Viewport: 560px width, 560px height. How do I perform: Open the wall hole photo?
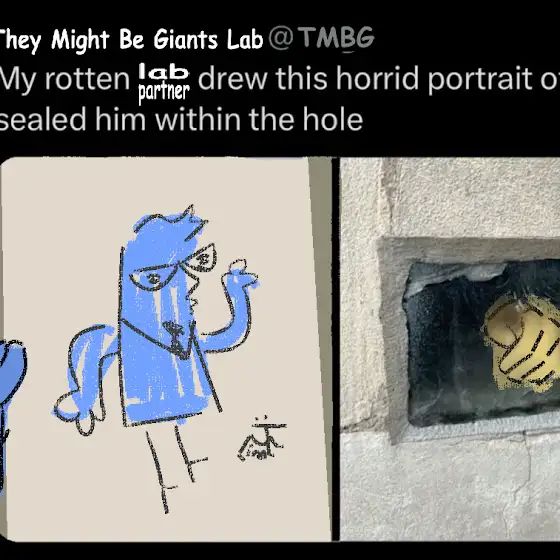click(x=450, y=349)
